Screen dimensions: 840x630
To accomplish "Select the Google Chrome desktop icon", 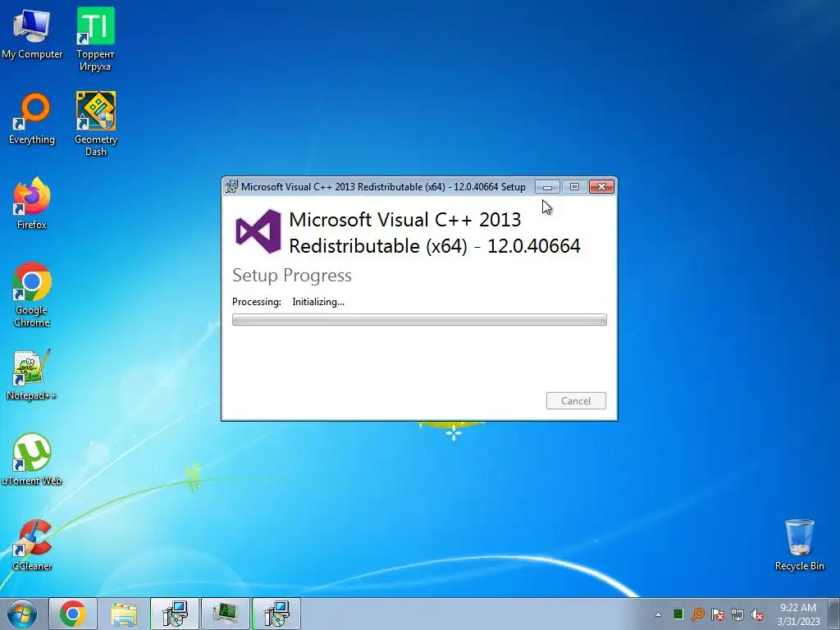I will coord(32,294).
